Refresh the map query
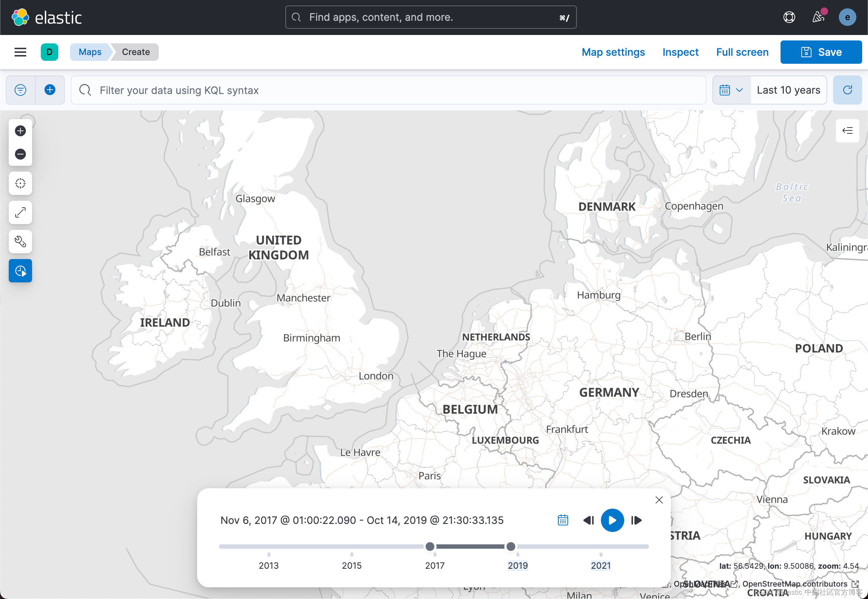The image size is (868, 599). [847, 90]
